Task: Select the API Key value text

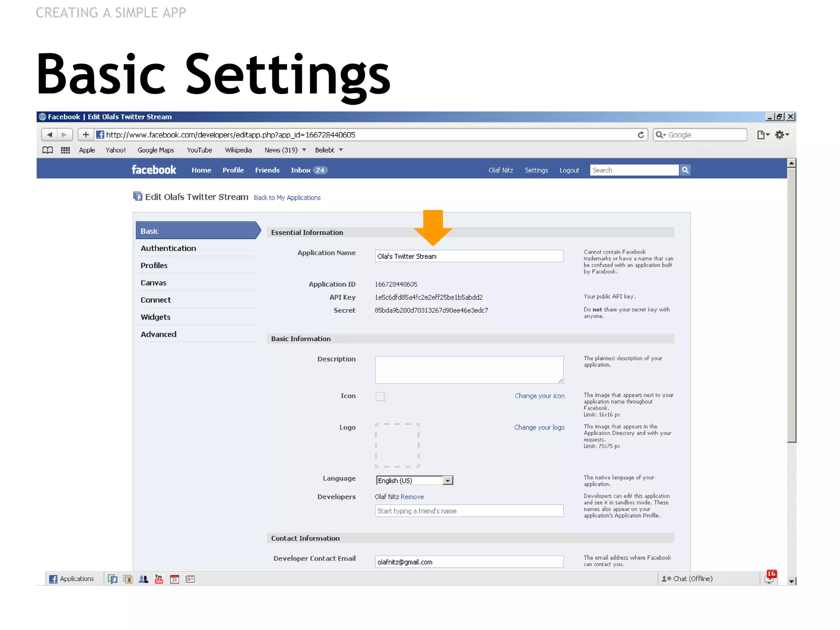Action: [429, 297]
